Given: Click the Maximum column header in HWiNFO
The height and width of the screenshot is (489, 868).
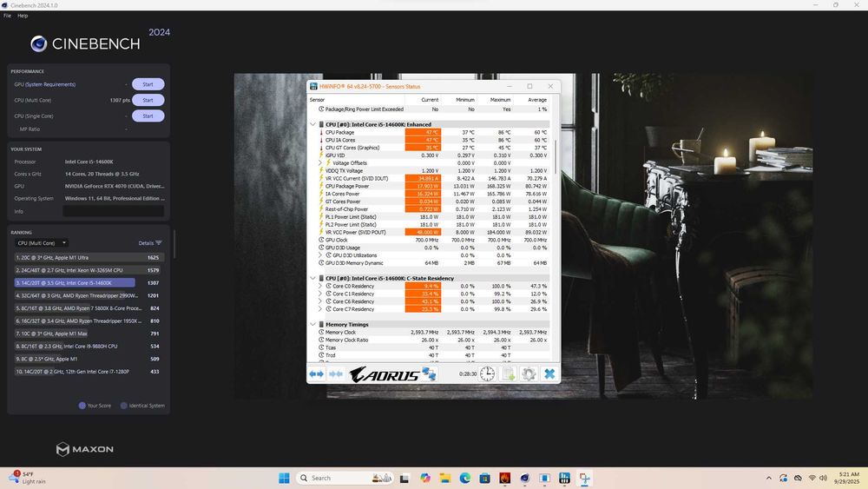Looking at the screenshot, I should pyautogui.click(x=500, y=100).
